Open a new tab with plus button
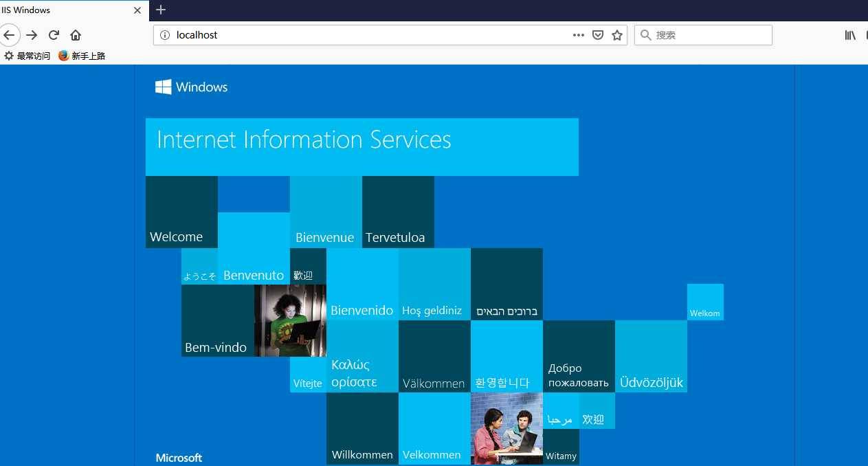868x466 pixels. (161, 10)
